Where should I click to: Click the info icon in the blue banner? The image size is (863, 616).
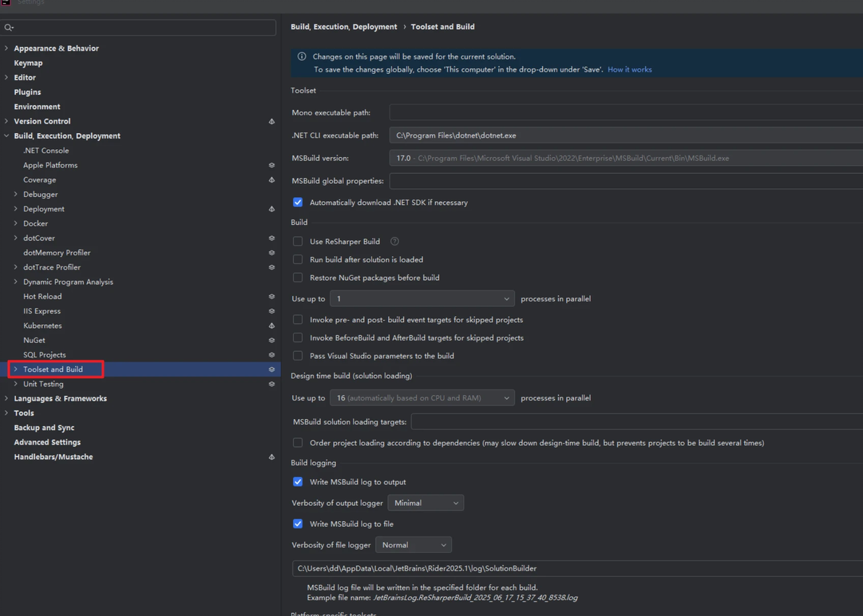pos(302,56)
